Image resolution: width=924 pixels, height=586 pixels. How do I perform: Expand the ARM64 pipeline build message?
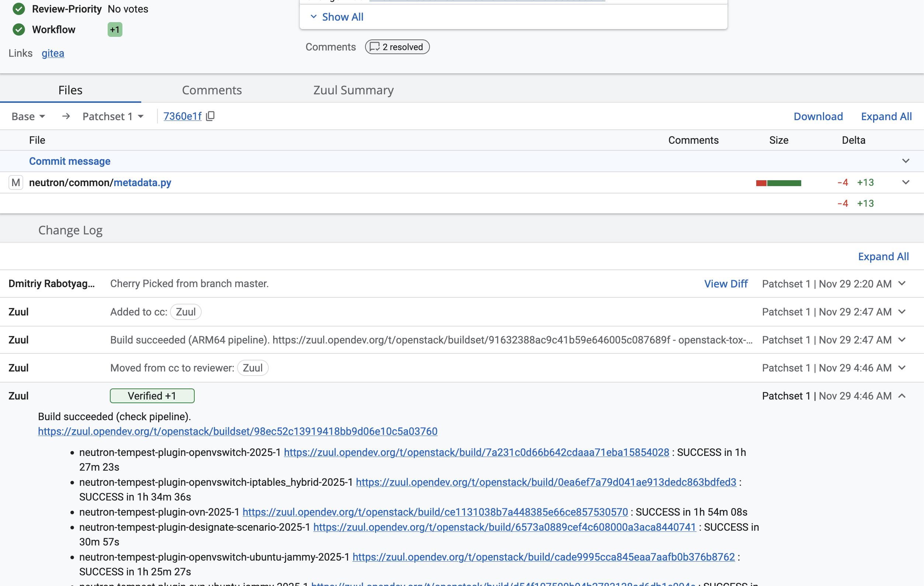coord(902,340)
